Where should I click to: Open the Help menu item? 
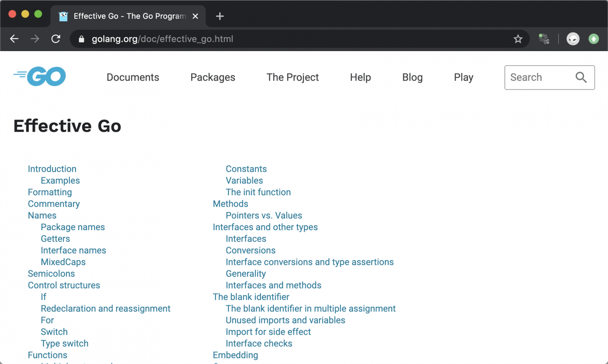pyautogui.click(x=360, y=77)
